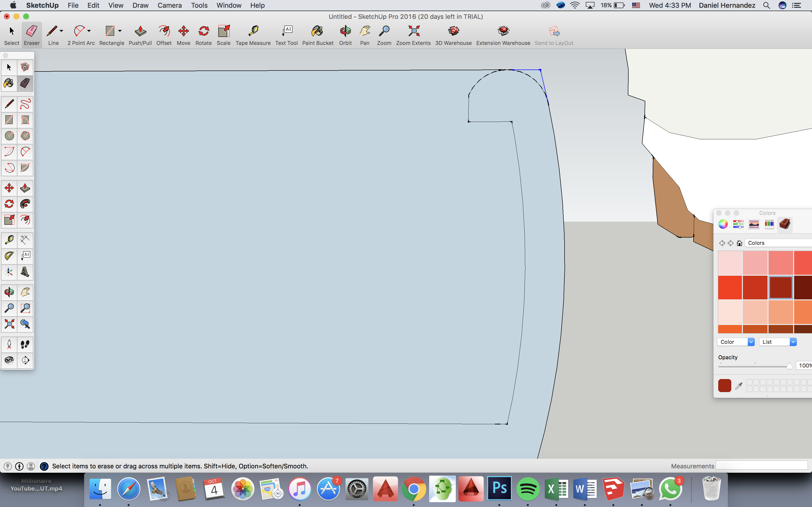Image resolution: width=812 pixels, height=507 pixels.
Task: Open the Draw menu
Action: coord(140,5)
